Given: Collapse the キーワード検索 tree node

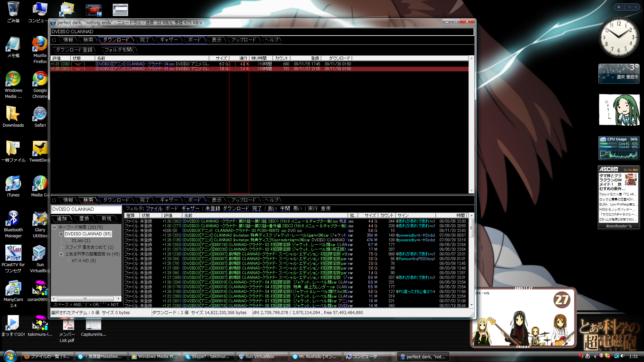Looking at the screenshot, I should 54,227.
